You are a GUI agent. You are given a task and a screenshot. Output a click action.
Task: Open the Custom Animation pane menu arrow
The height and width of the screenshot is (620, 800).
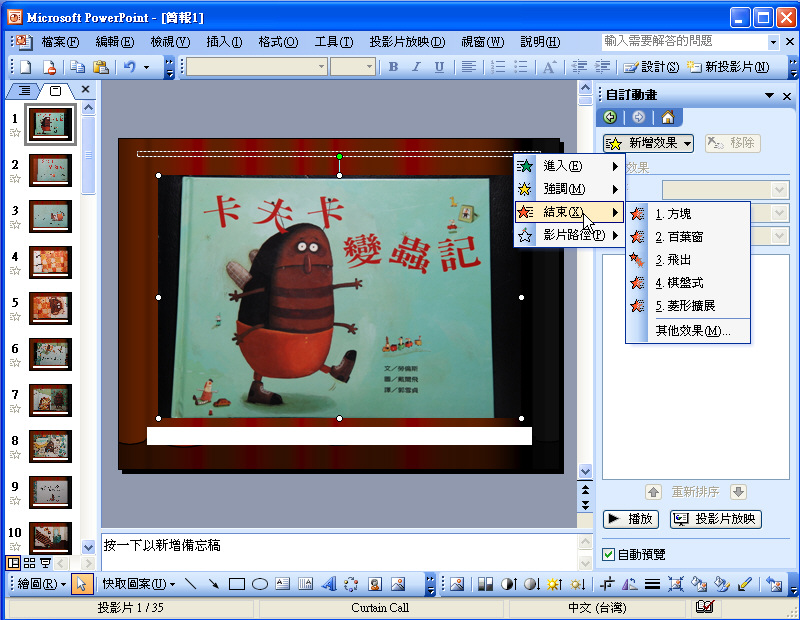(769, 95)
